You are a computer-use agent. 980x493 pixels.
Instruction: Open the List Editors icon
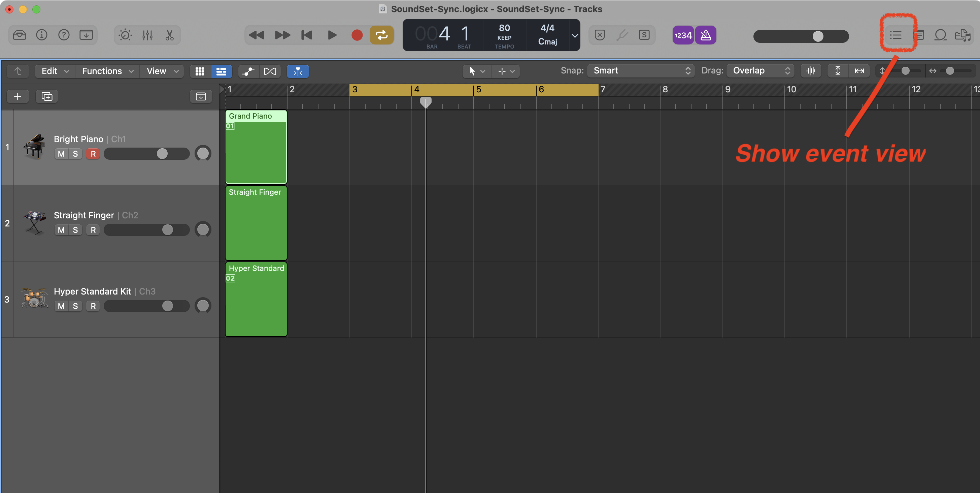896,35
